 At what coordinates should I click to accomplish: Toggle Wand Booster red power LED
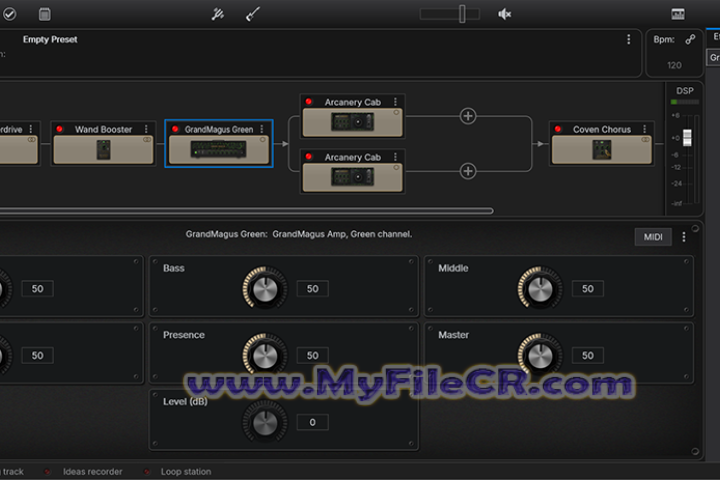pos(60,129)
